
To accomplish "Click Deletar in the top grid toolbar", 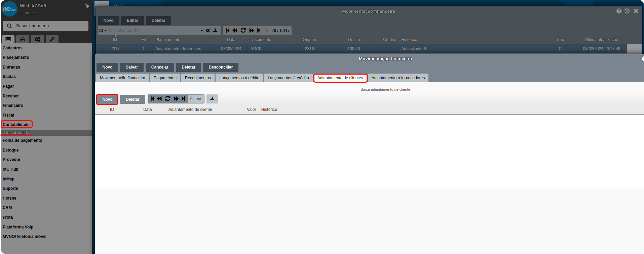I will click(158, 20).
